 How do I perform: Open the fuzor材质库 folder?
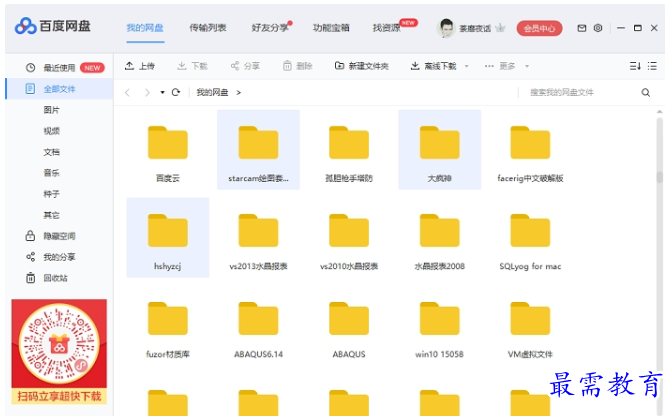[x=168, y=326]
